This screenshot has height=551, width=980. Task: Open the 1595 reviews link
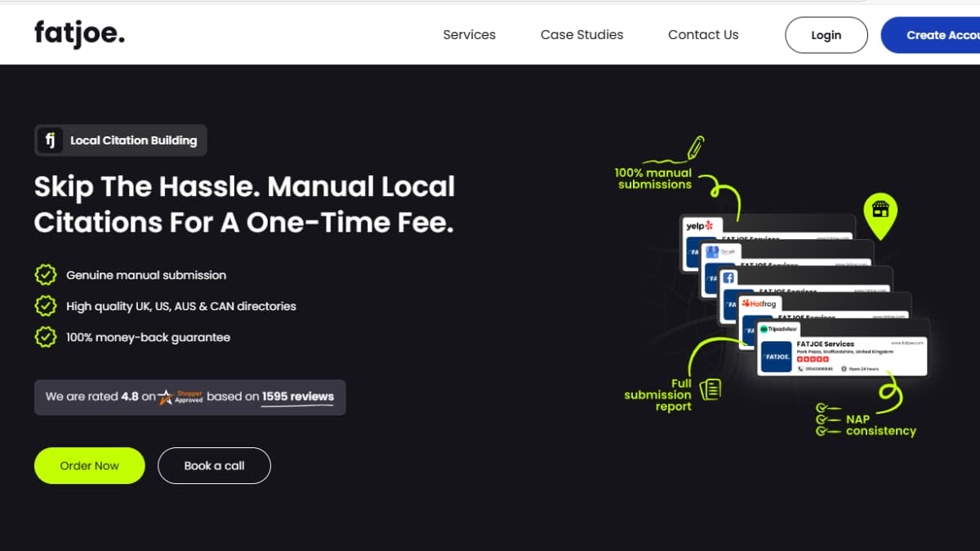point(298,397)
